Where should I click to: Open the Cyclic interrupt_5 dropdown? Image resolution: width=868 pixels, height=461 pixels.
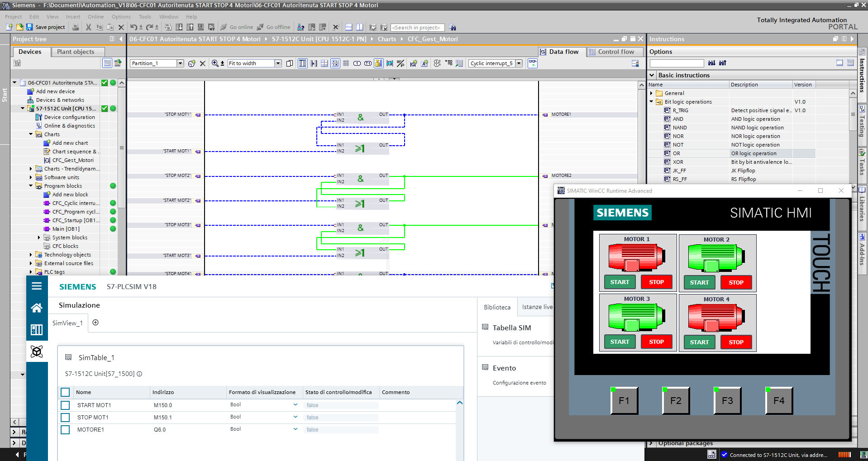pyautogui.click(x=519, y=63)
